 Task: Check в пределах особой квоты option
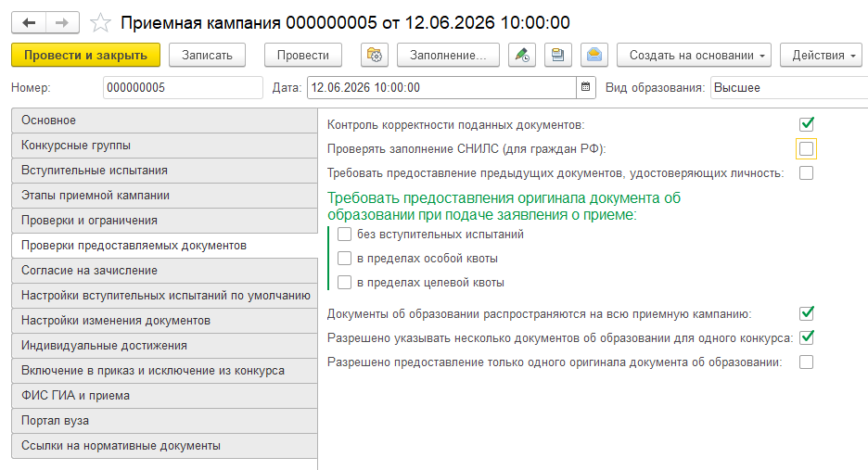point(344,258)
